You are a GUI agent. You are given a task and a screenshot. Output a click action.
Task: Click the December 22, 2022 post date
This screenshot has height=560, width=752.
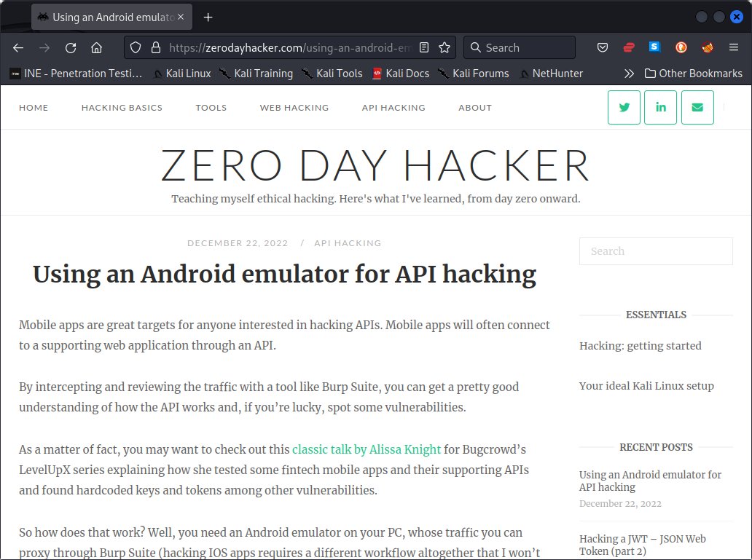(238, 243)
